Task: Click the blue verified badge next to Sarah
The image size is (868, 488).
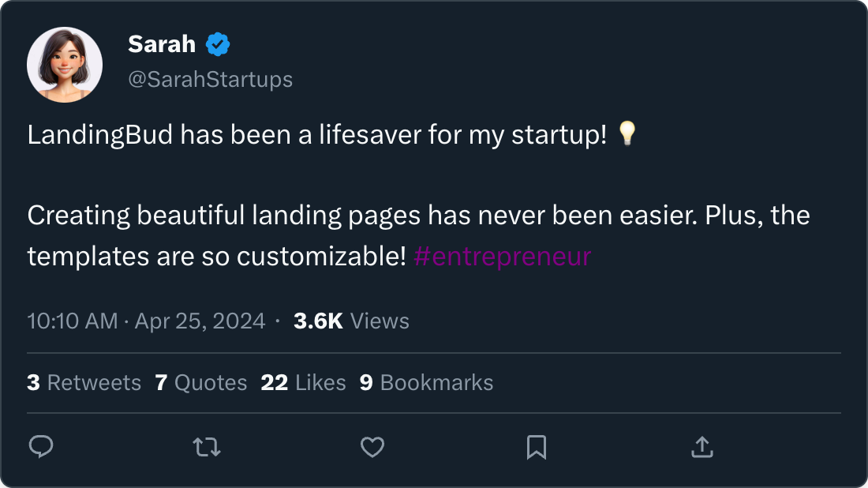Action: point(218,45)
